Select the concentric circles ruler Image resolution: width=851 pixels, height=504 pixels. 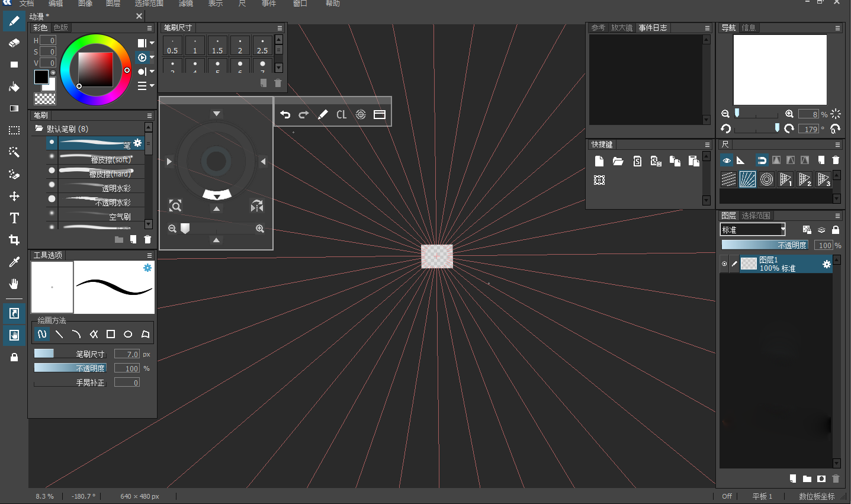(767, 179)
